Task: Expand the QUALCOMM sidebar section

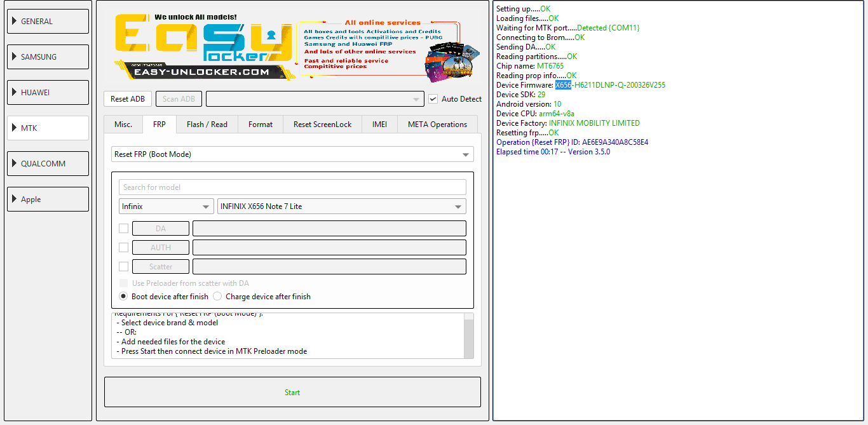Action: 48,163
